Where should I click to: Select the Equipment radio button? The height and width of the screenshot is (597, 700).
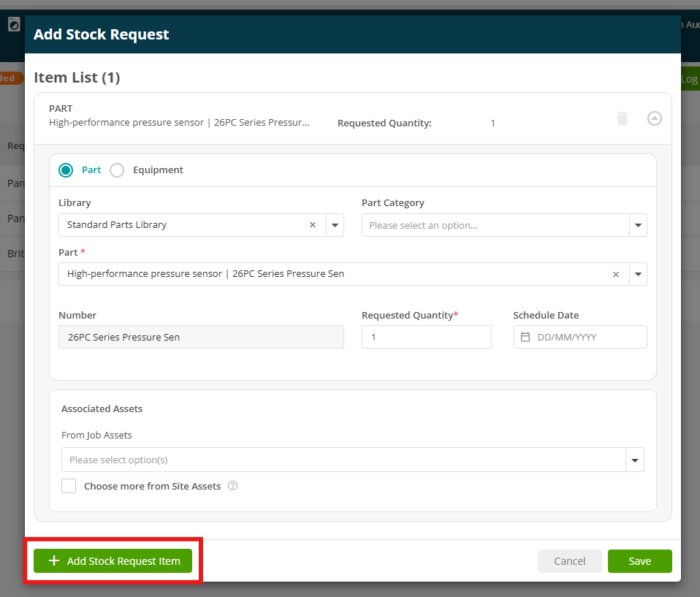[117, 170]
